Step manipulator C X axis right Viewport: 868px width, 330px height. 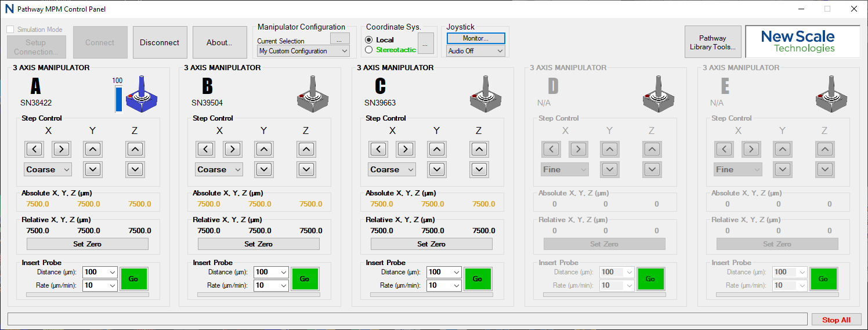[x=406, y=149]
